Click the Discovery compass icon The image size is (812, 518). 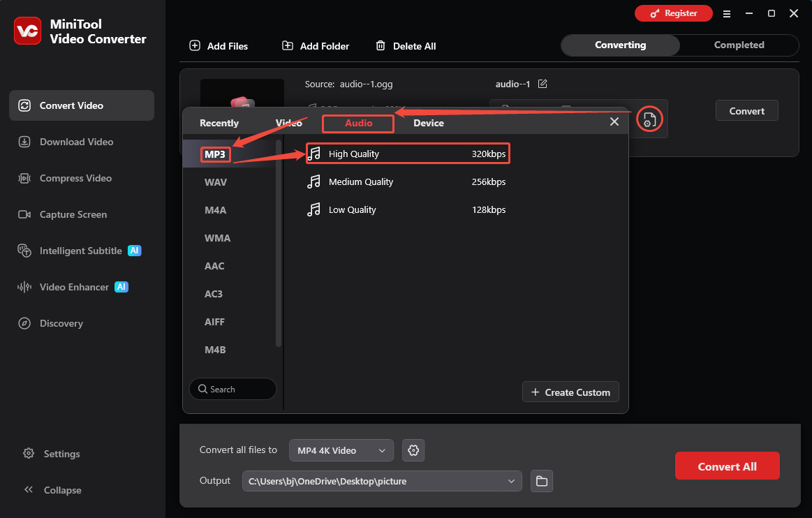[24, 323]
